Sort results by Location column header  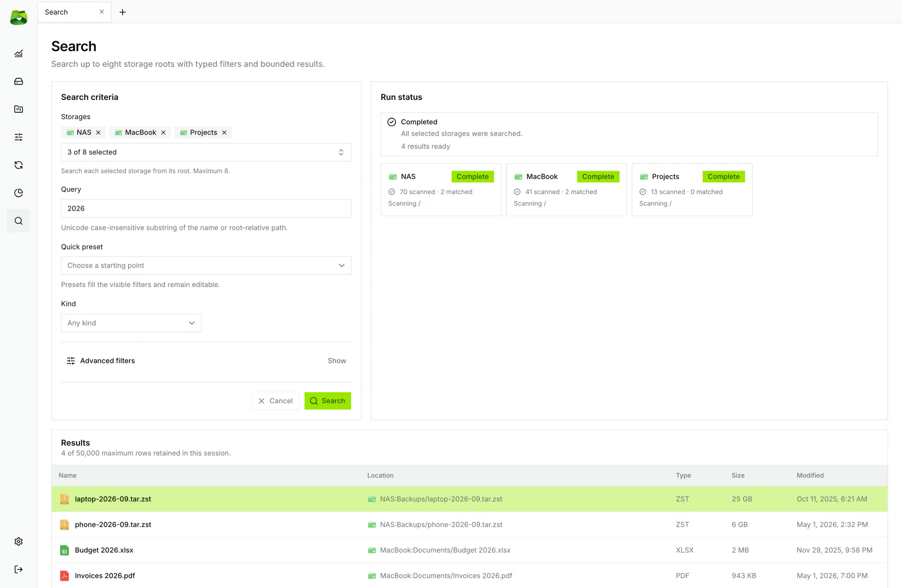(380, 475)
